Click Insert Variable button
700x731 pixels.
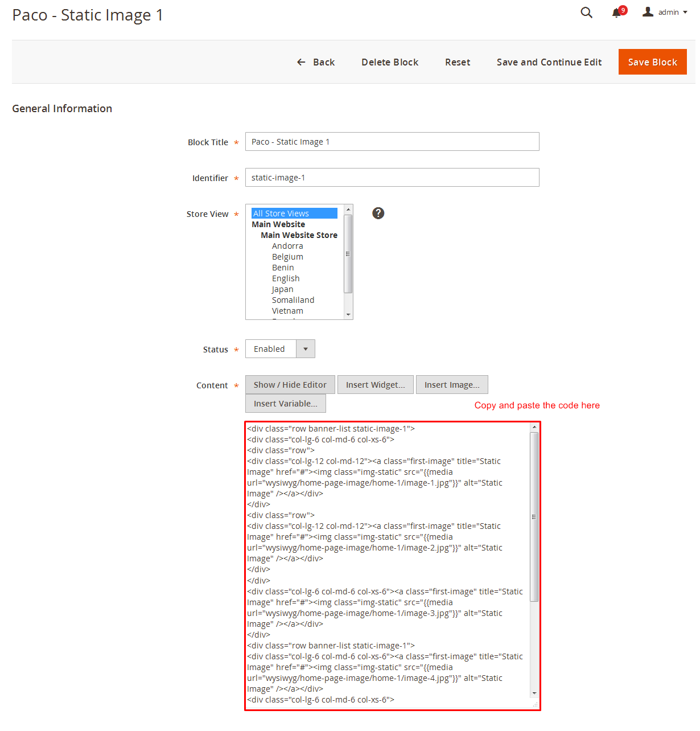pos(286,404)
